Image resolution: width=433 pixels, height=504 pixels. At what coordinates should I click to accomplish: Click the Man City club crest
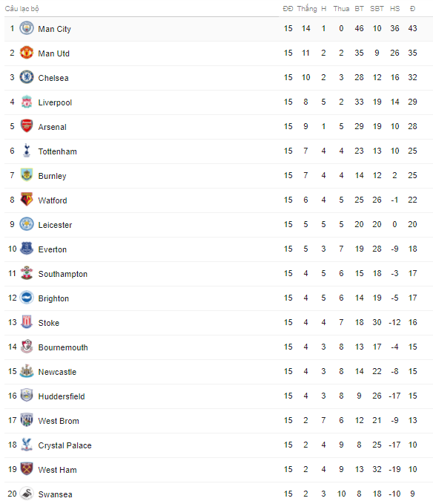point(27,28)
